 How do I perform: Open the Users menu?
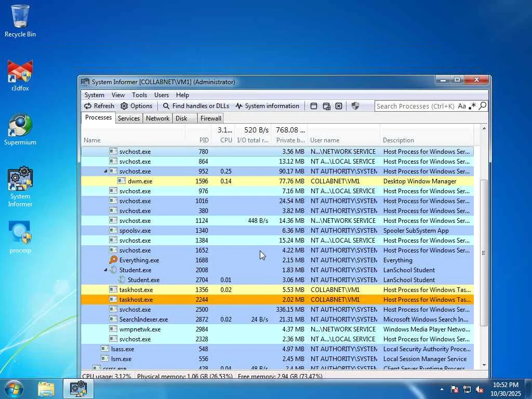pos(162,95)
